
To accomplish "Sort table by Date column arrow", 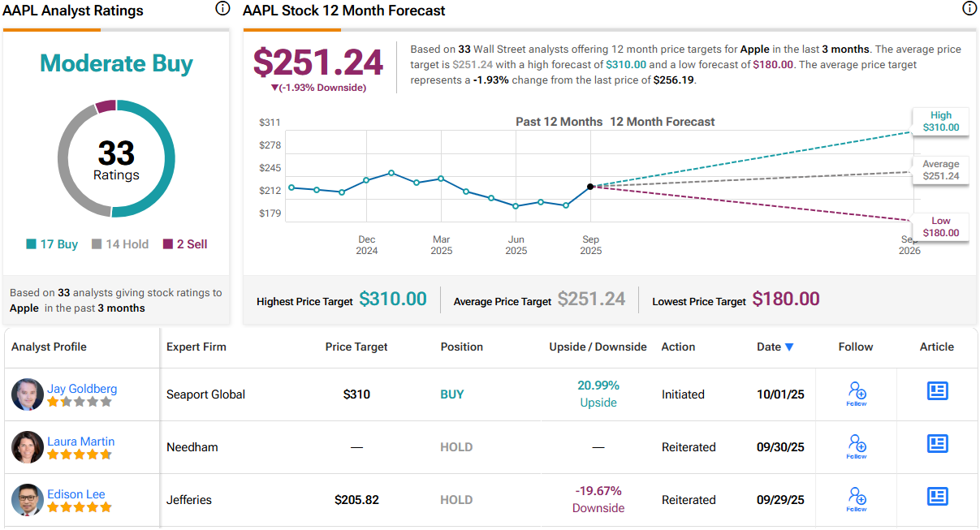I will (x=789, y=347).
